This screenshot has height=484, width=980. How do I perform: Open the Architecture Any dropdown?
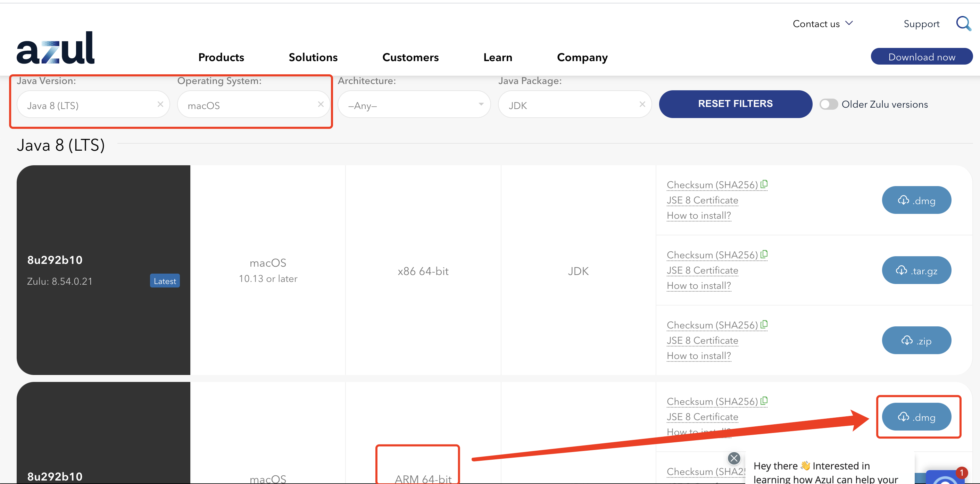[x=414, y=104]
